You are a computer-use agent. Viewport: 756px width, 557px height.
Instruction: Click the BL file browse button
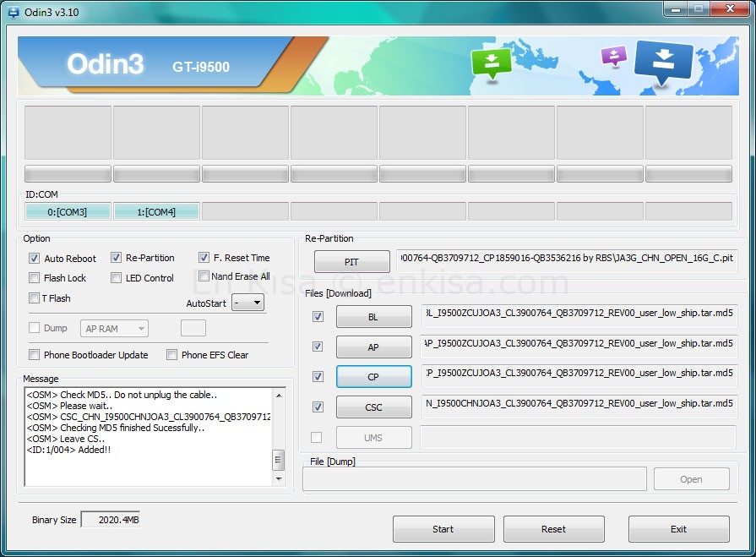coord(373,317)
